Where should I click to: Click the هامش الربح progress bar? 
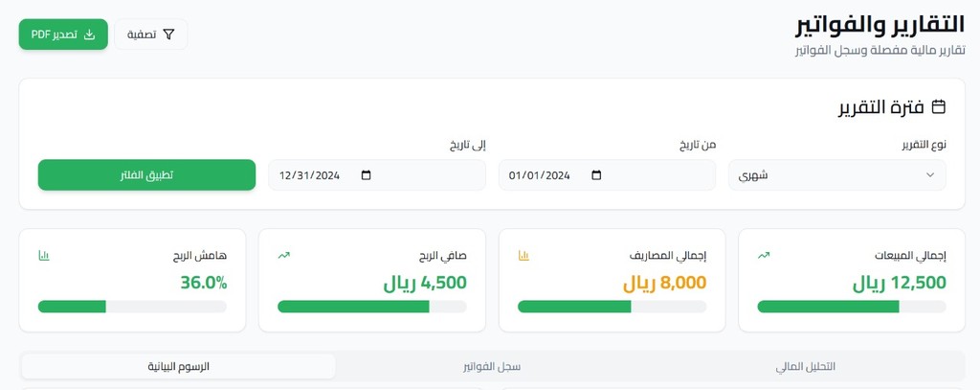[132, 307]
